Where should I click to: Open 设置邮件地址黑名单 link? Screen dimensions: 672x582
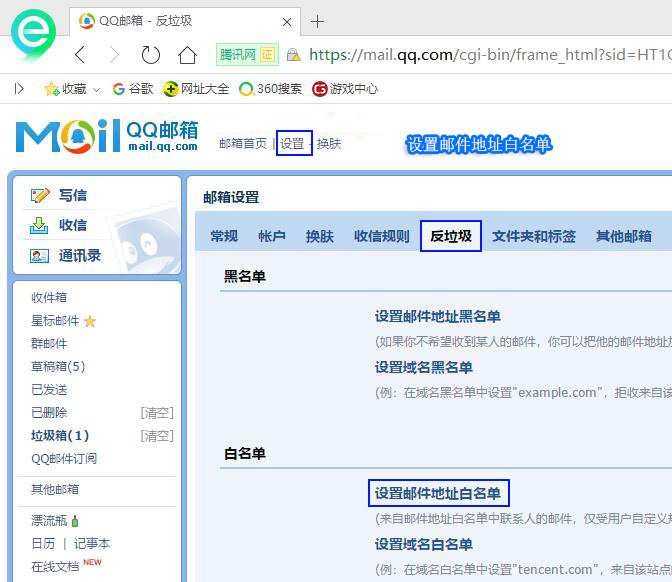click(438, 316)
